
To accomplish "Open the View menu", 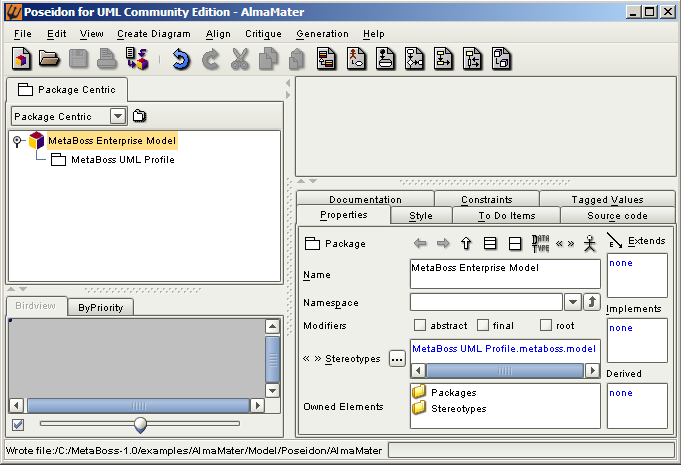I will click(91, 34).
